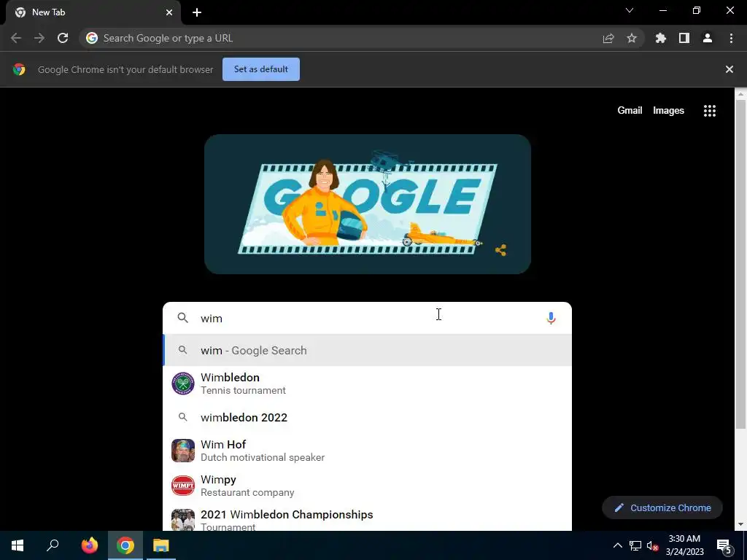This screenshot has width=747, height=560.
Task: Bookmark this tab with the star icon
Action: [x=632, y=38]
